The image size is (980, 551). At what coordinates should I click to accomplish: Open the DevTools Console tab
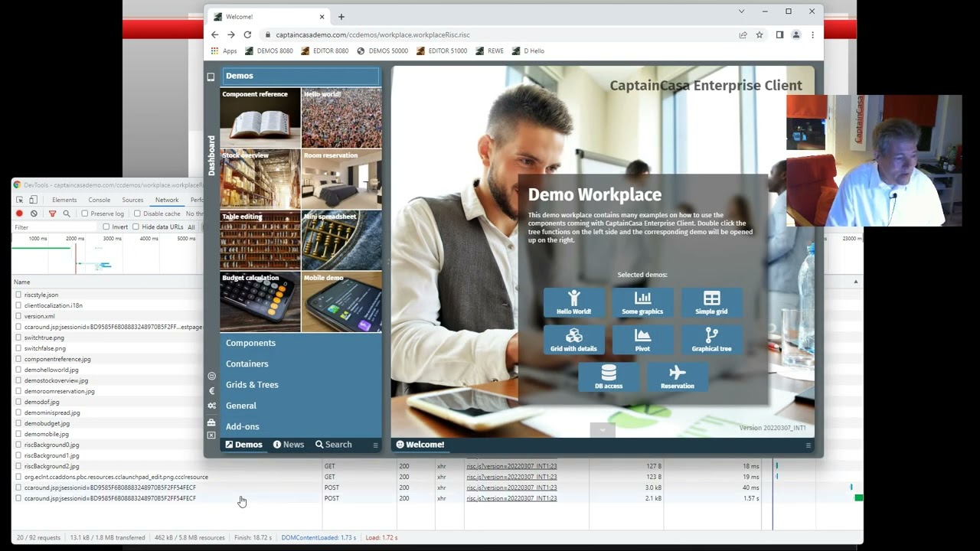[100, 200]
